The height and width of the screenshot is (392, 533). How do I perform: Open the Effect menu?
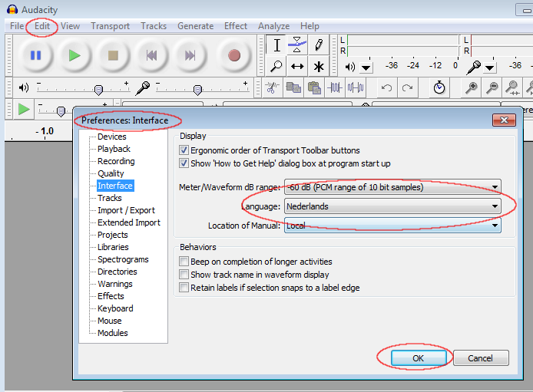(236, 26)
